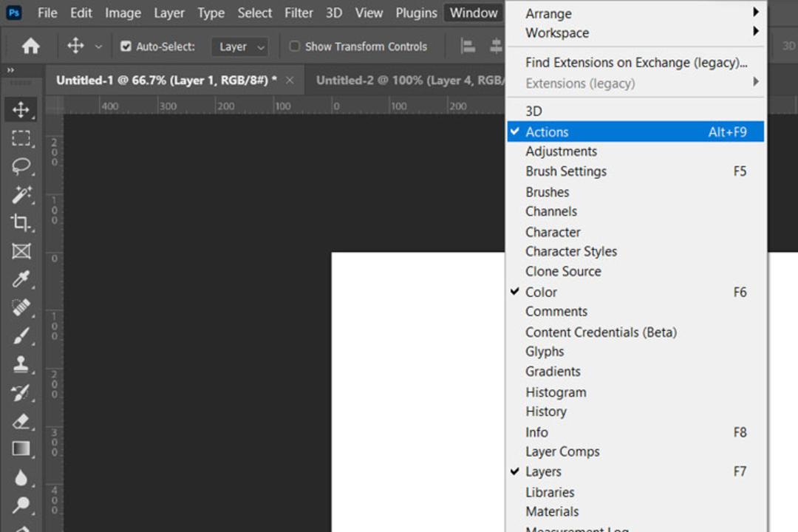Select the Clone Stamp tool
Screen dimensions: 798x532
click(x=21, y=364)
